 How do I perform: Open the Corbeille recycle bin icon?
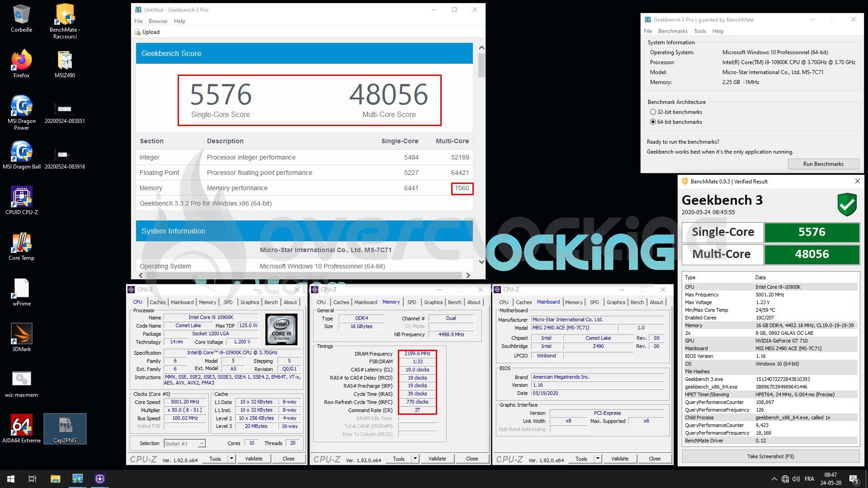point(21,18)
